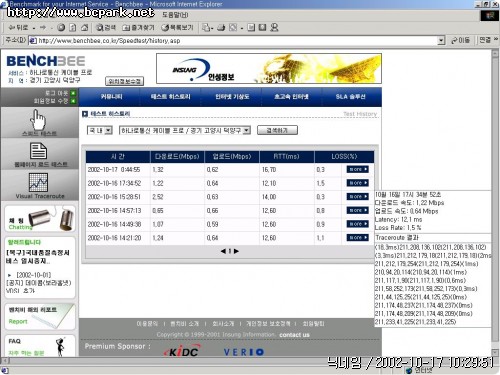Select download value 2.52 in table
This screenshot has width=500, height=375.
point(158,197)
